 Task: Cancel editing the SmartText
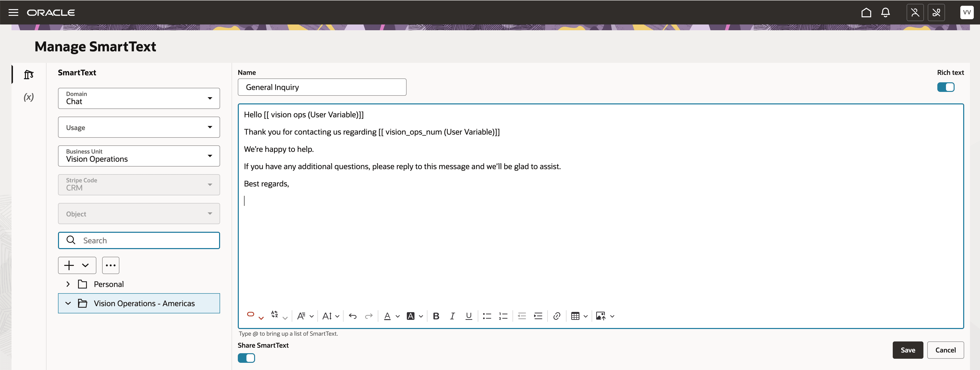[945, 350]
